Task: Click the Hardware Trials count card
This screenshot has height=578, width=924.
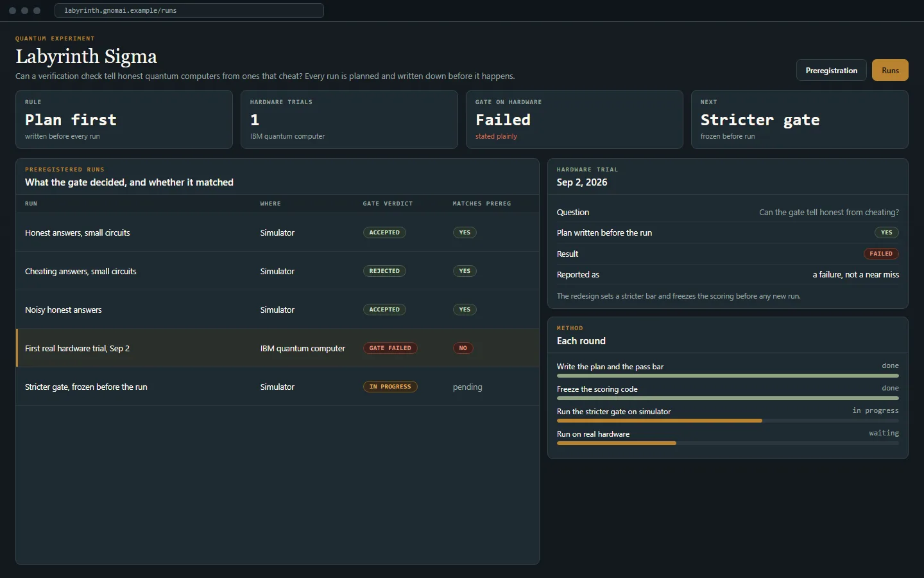Action: click(349, 119)
